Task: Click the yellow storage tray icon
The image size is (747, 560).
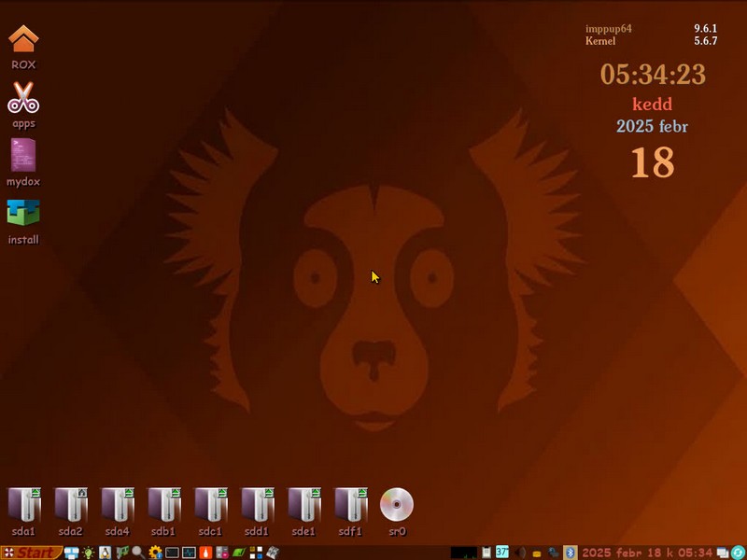Action: pos(537,553)
